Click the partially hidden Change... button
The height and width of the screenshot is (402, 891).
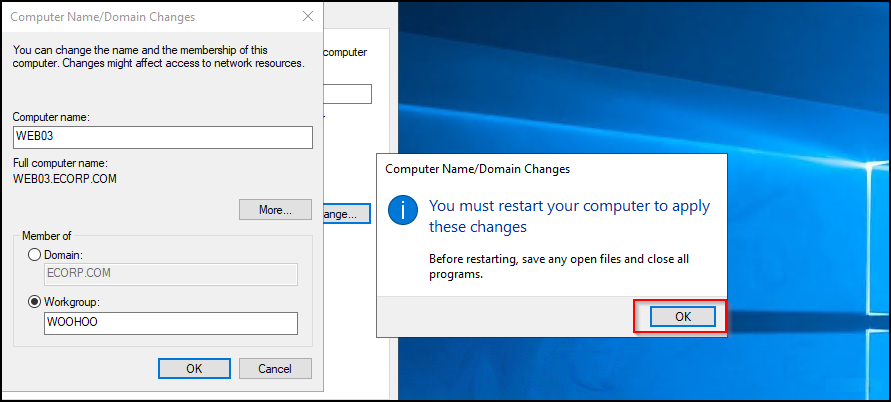[x=347, y=213]
